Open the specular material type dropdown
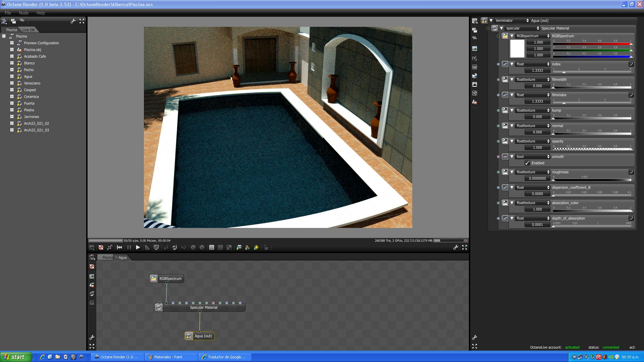 click(x=522, y=28)
